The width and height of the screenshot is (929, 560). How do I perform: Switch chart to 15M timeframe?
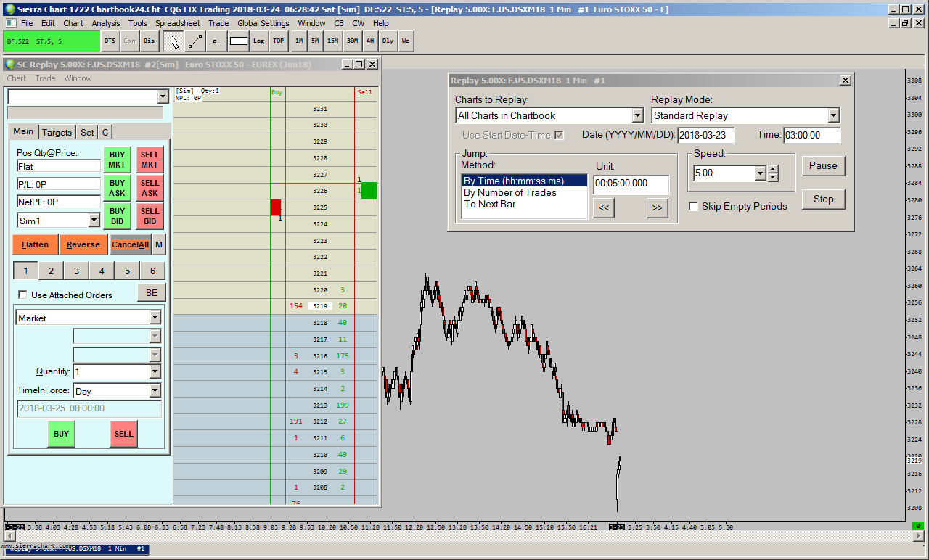coord(332,41)
